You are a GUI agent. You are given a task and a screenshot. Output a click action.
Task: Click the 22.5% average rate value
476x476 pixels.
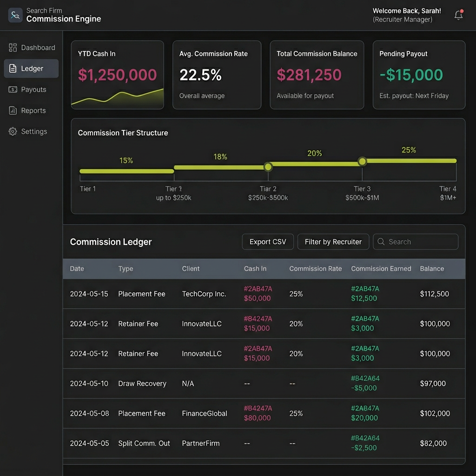pos(200,75)
